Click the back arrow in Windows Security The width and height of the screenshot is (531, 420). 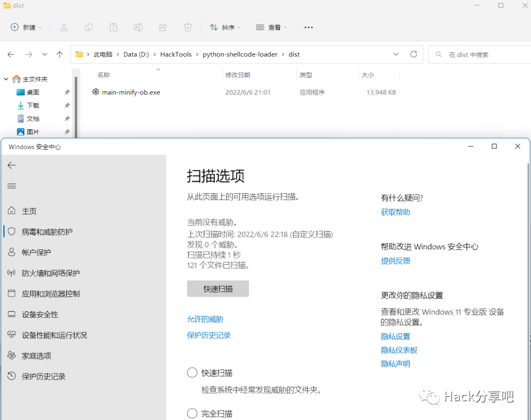coord(12,165)
